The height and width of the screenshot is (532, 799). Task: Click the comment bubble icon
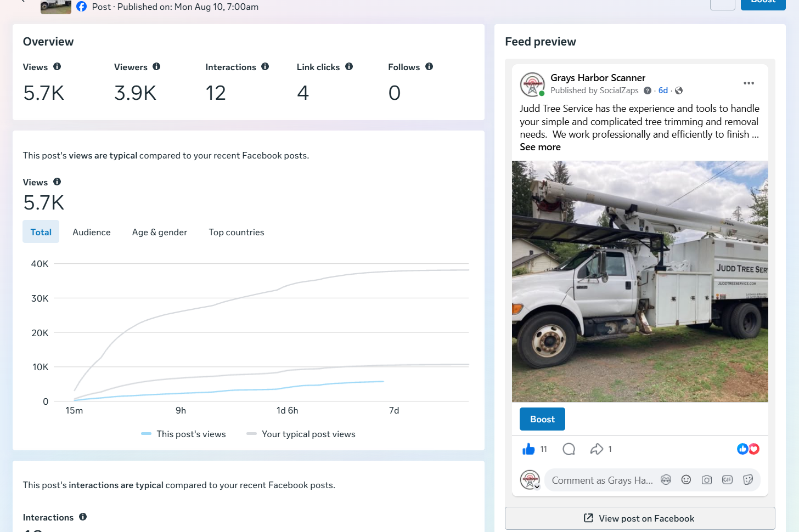point(569,449)
